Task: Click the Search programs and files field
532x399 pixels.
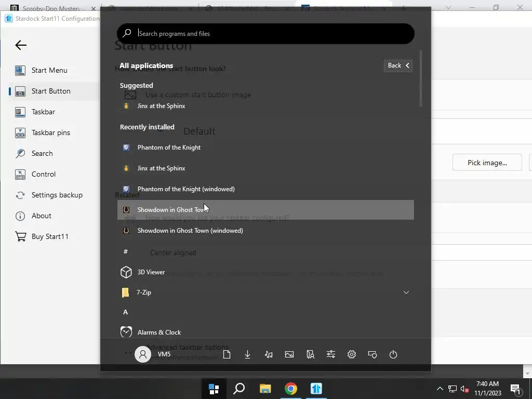Action: tap(265, 34)
